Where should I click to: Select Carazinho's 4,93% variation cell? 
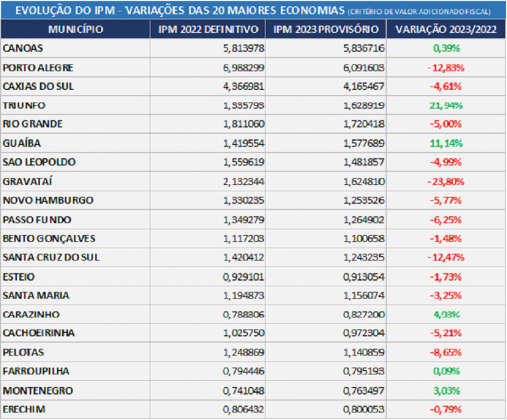pyautogui.click(x=446, y=314)
